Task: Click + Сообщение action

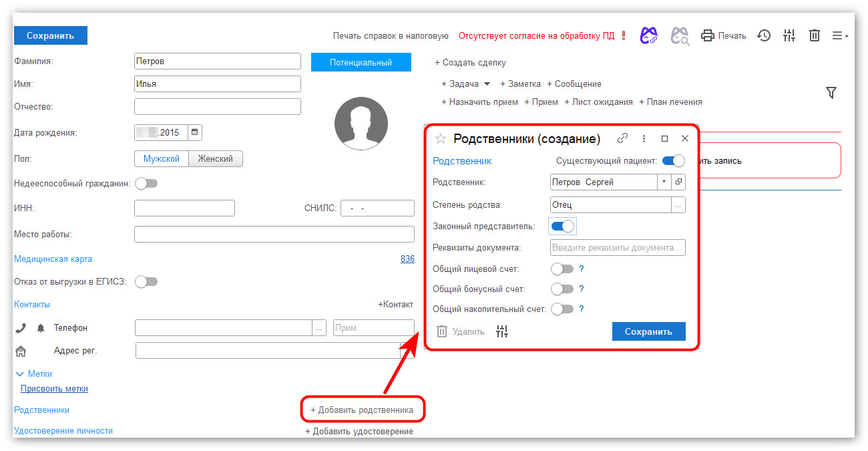Action: click(x=574, y=84)
